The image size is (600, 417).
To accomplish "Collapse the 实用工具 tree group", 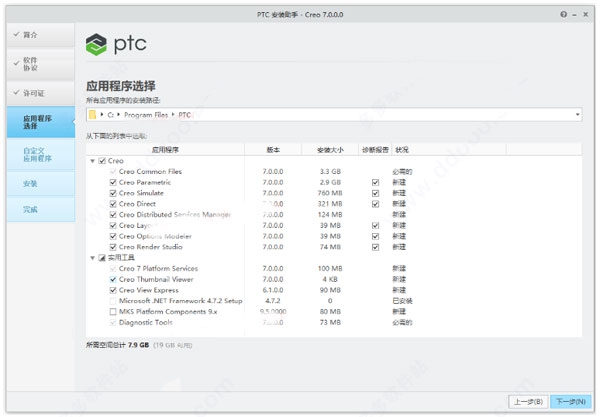I will tap(93, 258).
